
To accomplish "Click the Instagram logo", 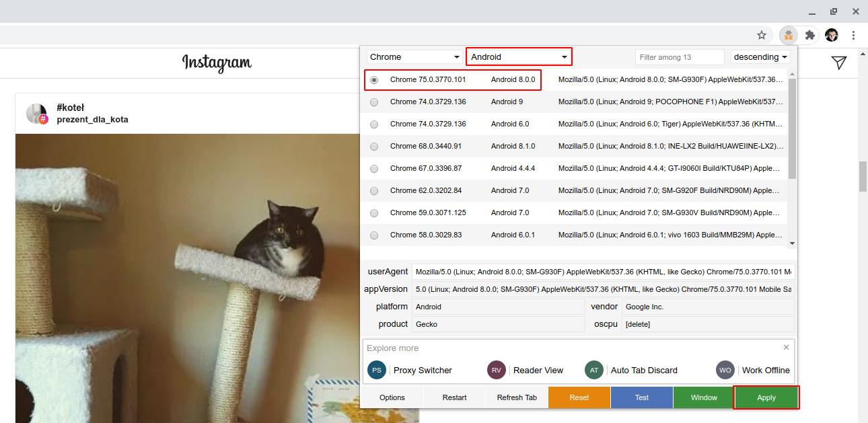I will click(x=217, y=63).
